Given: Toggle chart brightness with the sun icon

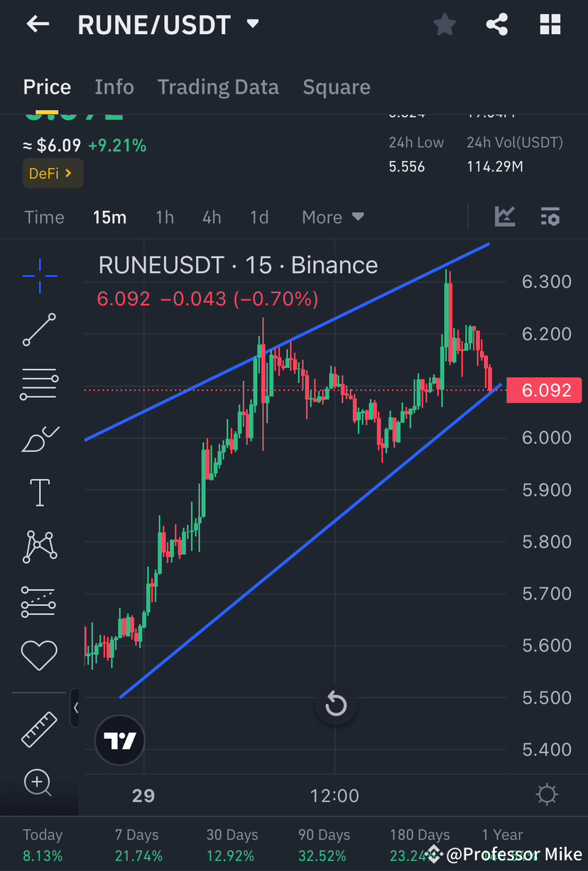Looking at the screenshot, I should [546, 795].
